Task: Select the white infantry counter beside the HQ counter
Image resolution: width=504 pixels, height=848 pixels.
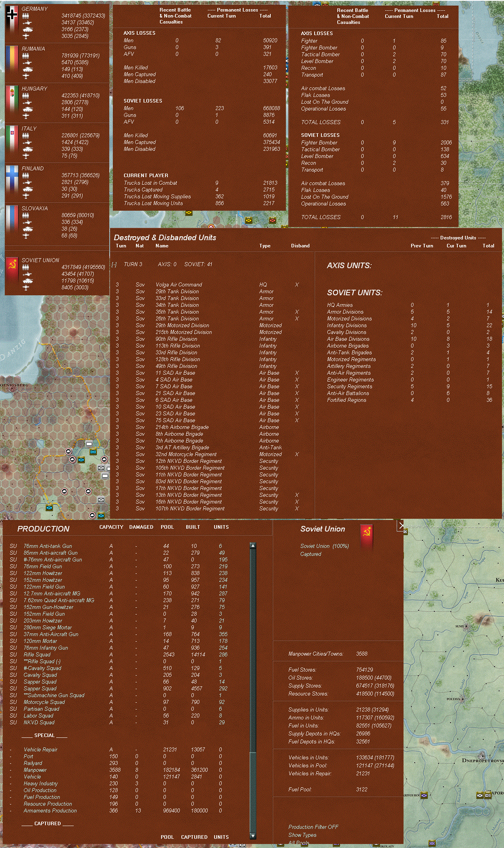Action: pyautogui.click(x=480, y=795)
